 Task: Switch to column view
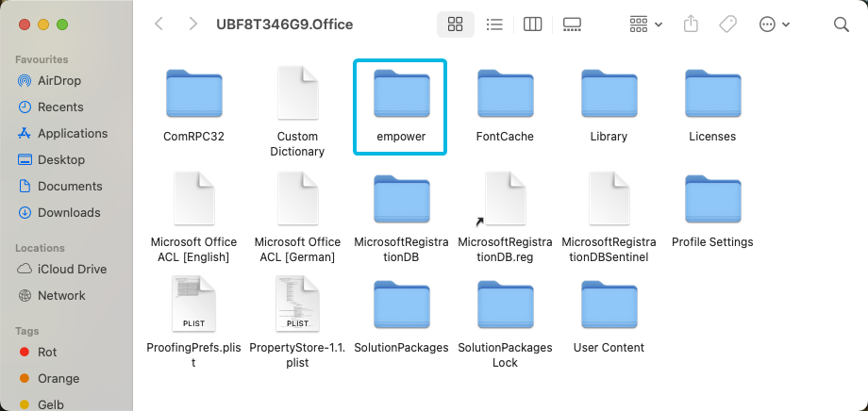[x=532, y=25]
